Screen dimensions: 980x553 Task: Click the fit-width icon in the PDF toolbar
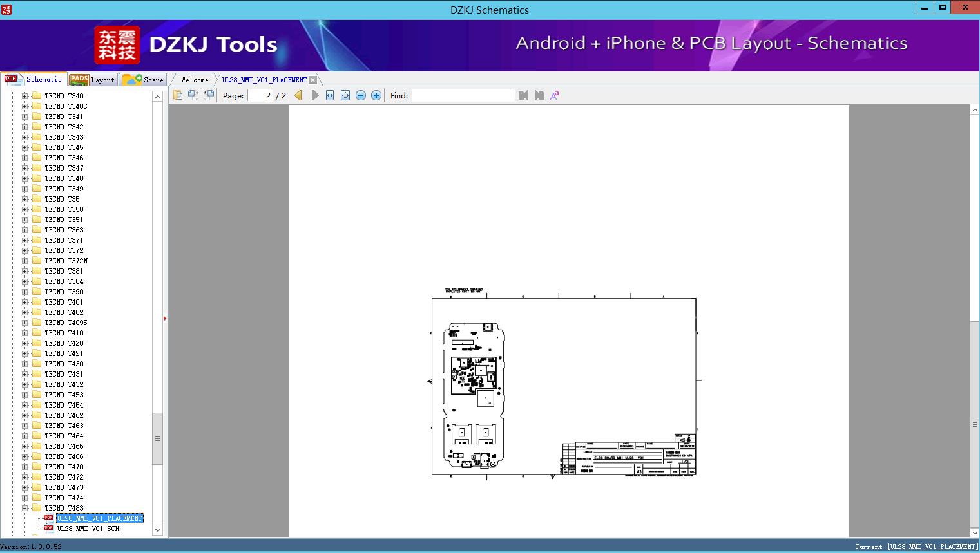tap(330, 95)
